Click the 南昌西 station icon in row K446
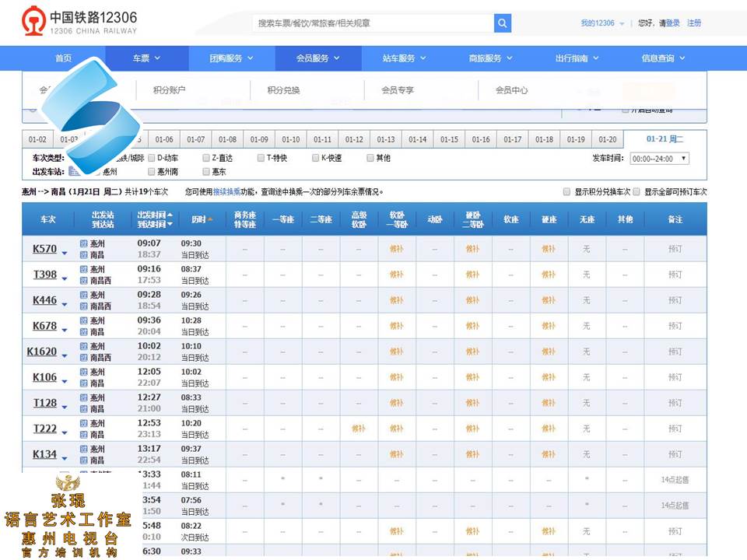The width and height of the screenshot is (747, 560). [x=84, y=306]
